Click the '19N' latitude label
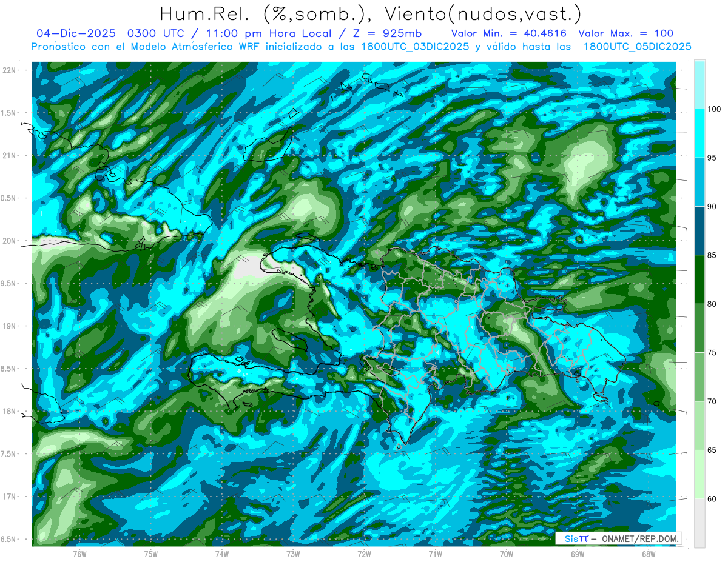The height and width of the screenshot is (562, 728). 10,326
